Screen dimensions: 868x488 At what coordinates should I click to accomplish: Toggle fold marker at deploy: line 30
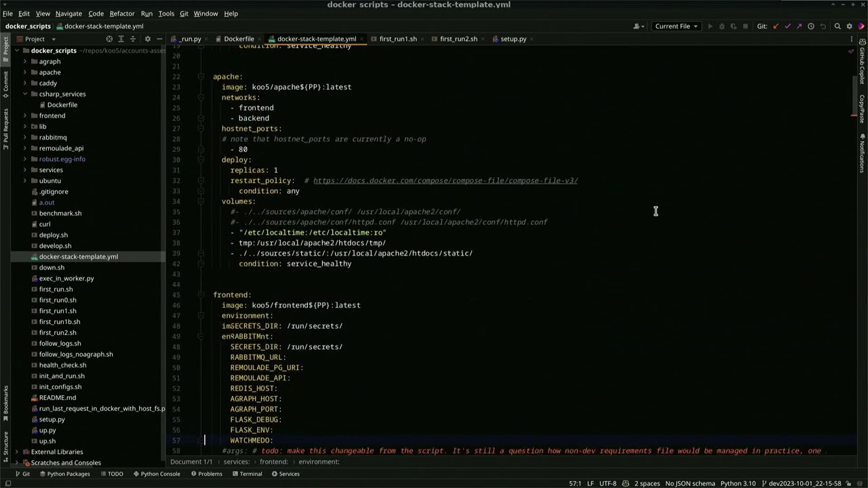pyautogui.click(x=201, y=160)
